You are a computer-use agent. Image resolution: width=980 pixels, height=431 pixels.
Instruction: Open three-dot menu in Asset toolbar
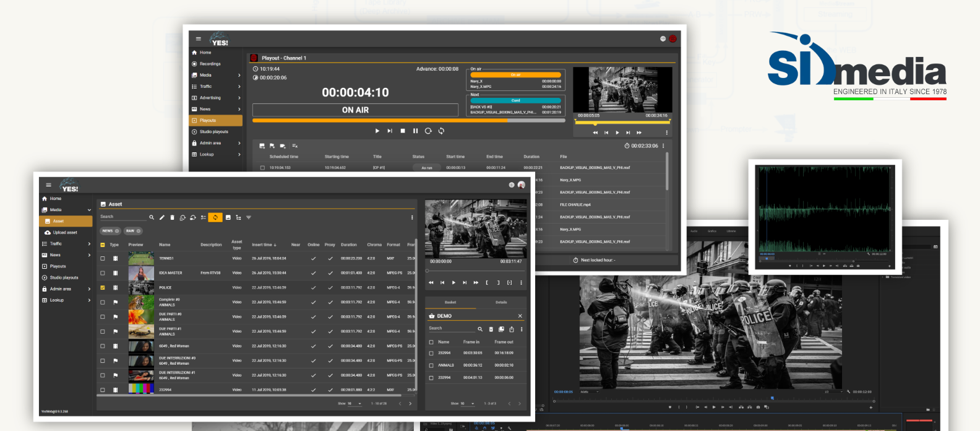(412, 217)
